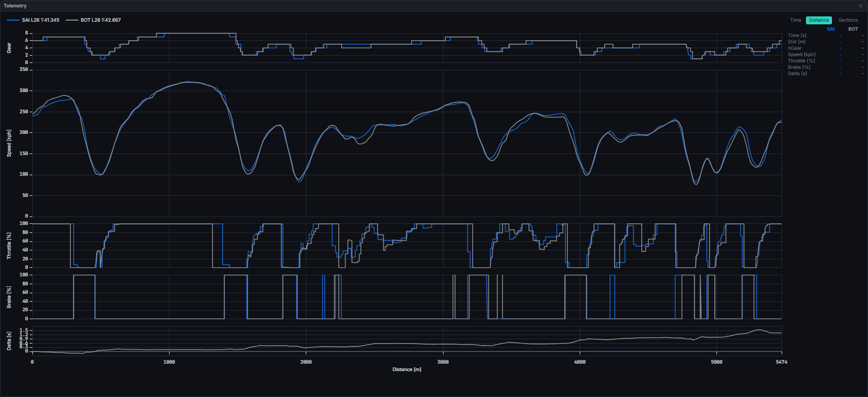
Task: Click the 350 speed axis label
Action: tap(24, 69)
